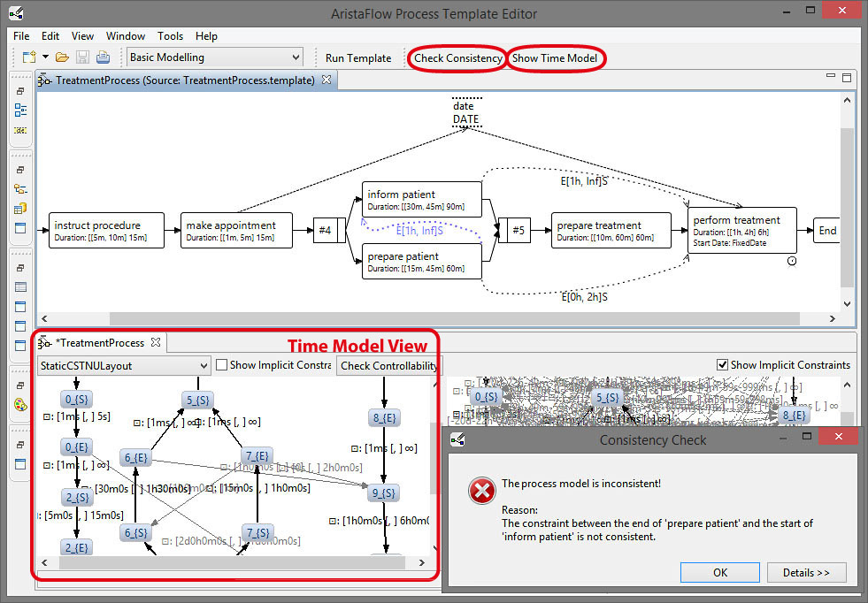Select time model node 9_{S}
Screen dimensions: 868x603
pyautogui.click(x=383, y=492)
